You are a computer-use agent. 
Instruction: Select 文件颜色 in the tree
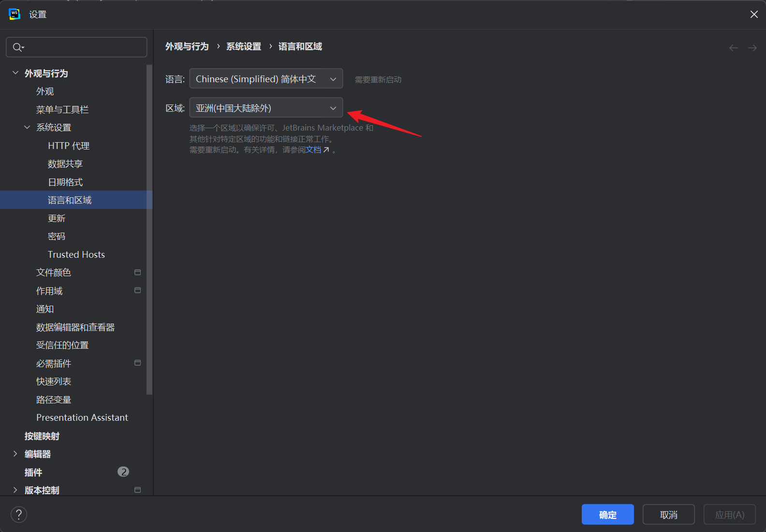point(54,272)
